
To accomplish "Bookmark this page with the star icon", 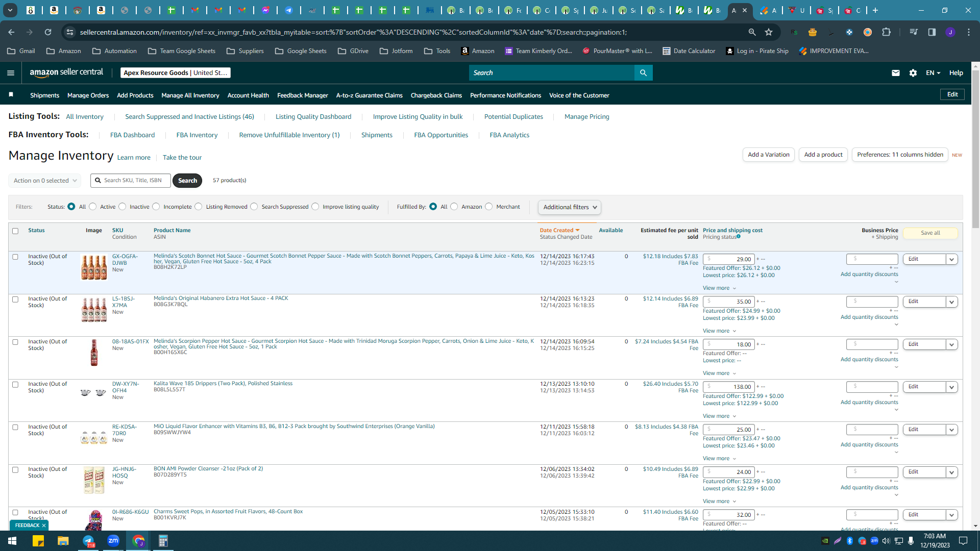I will click(x=769, y=32).
